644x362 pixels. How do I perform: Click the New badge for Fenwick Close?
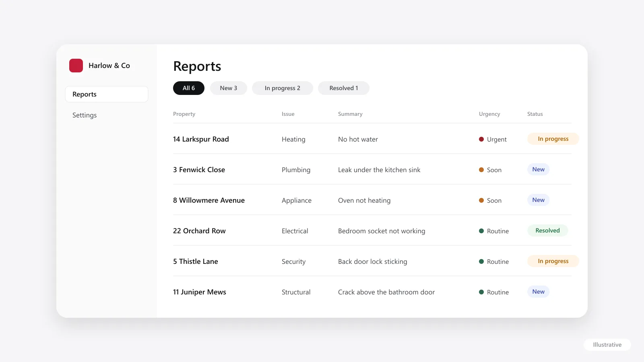point(539,169)
